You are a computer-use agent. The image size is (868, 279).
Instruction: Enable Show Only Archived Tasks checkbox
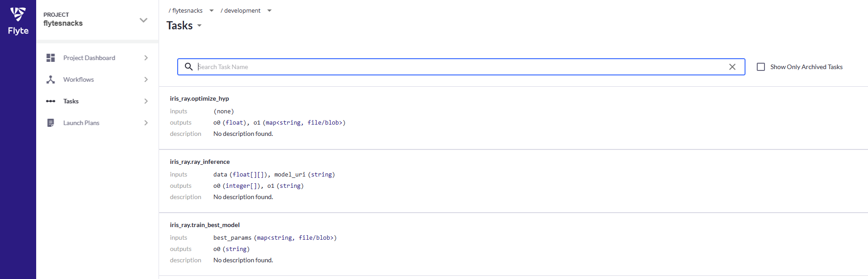tap(761, 67)
